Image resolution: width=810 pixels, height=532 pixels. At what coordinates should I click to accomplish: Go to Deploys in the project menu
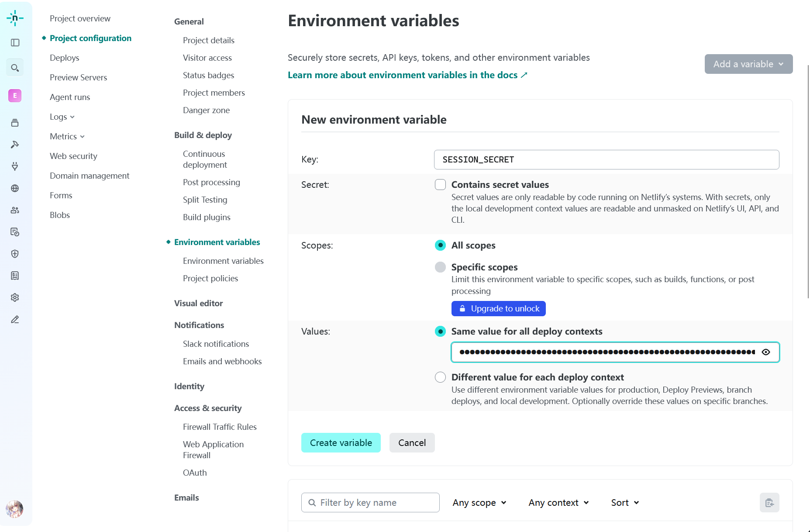tap(65, 58)
